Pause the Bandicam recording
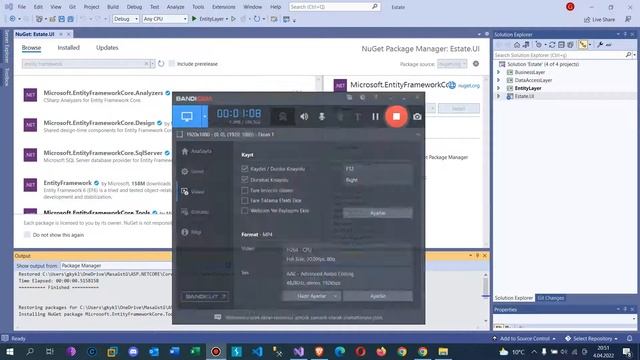 375,117
